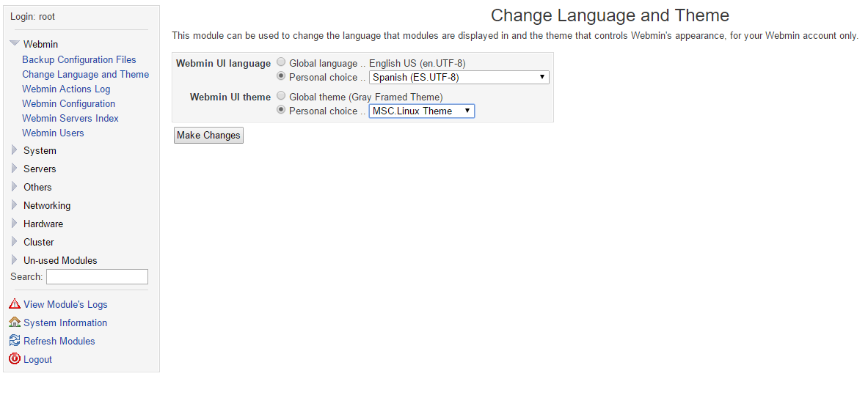868x398 pixels.
Task: Open Backup Configuration Files module
Action: [x=79, y=59]
